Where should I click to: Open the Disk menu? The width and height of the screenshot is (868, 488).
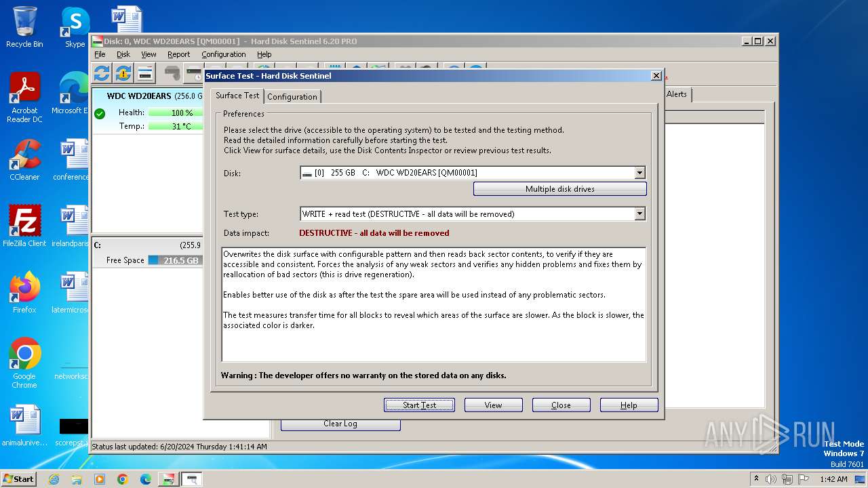(123, 54)
